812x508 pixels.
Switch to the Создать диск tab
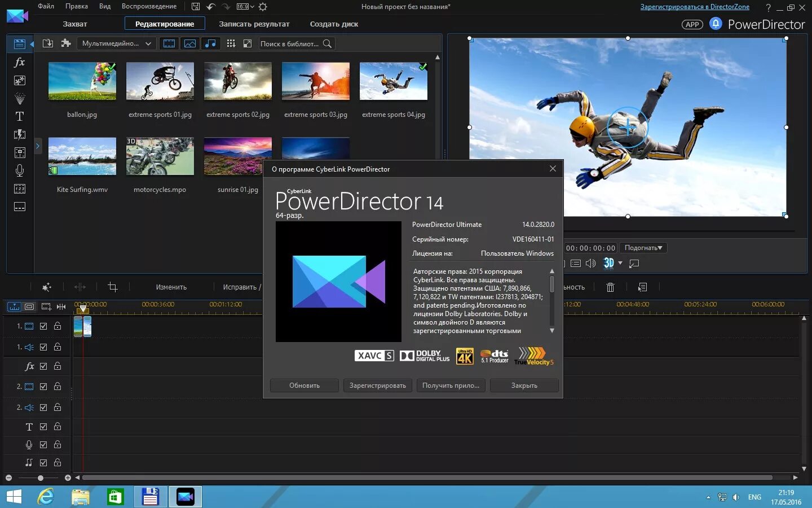point(334,24)
